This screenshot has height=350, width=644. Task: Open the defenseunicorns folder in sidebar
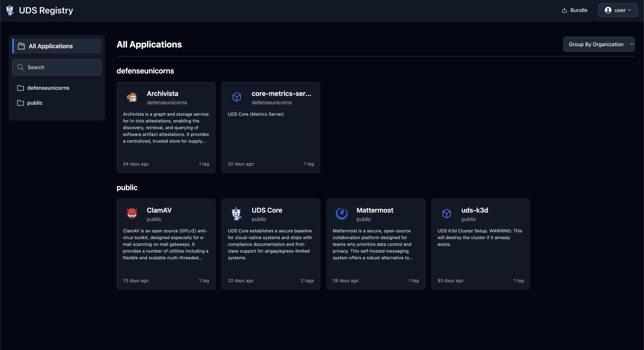tap(48, 88)
